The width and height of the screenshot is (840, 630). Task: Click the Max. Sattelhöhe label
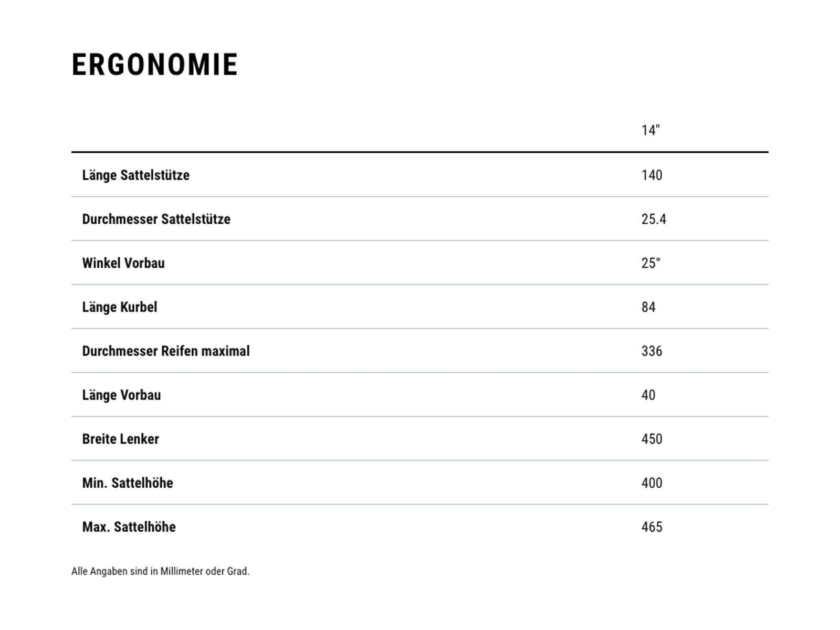click(129, 527)
